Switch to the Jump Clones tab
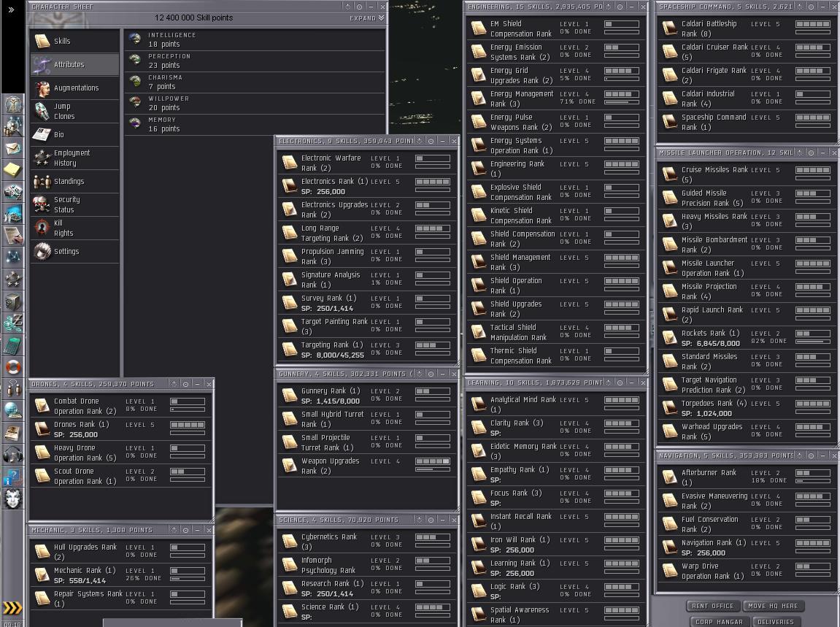 [x=74, y=111]
